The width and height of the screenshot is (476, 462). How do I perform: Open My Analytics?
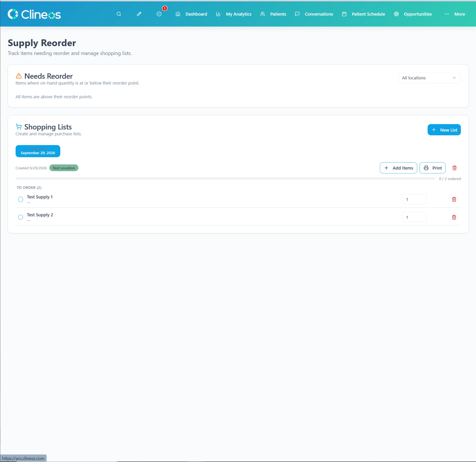point(234,14)
